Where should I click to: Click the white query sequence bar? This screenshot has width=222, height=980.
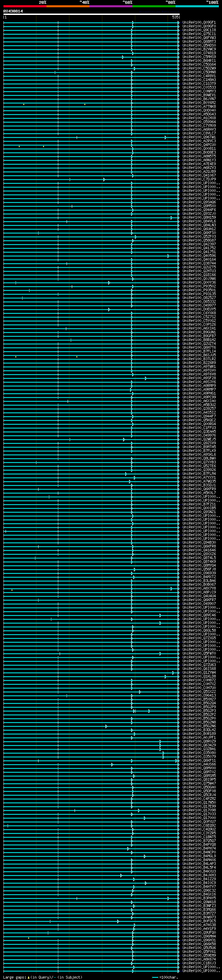[x=92, y=14]
